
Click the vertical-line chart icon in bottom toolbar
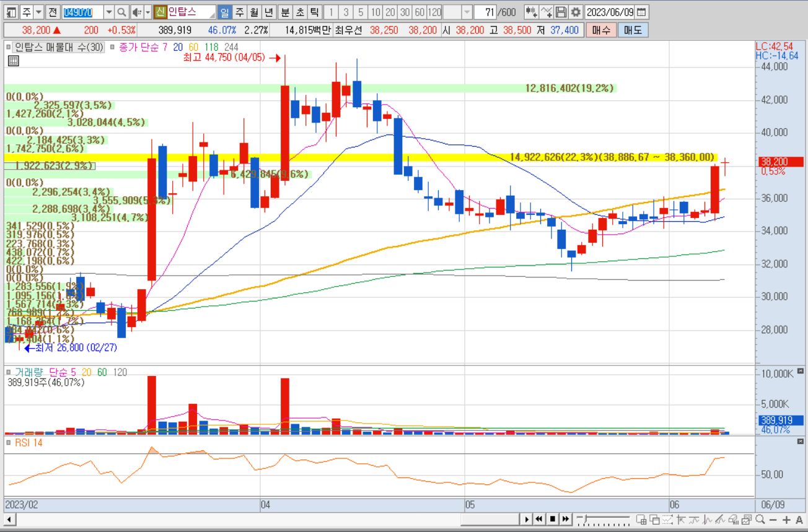(707, 519)
